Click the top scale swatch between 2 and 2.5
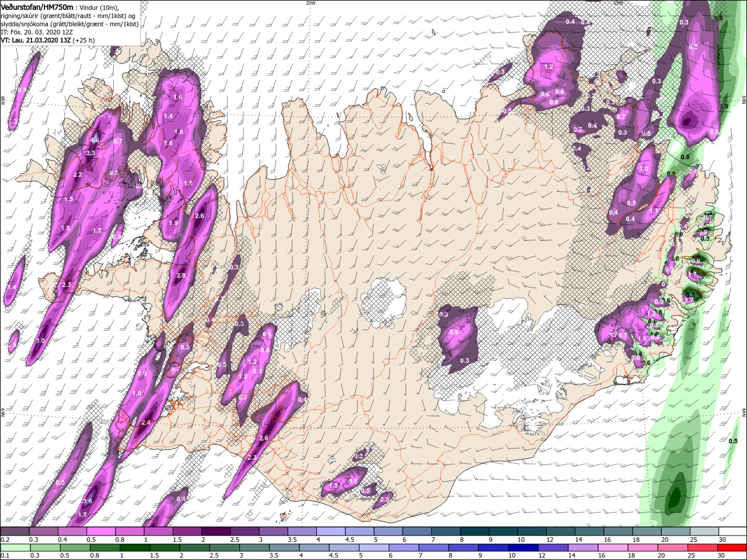This screenshot has height=560, width=747. pyautogui.click(x=215, y=531)
